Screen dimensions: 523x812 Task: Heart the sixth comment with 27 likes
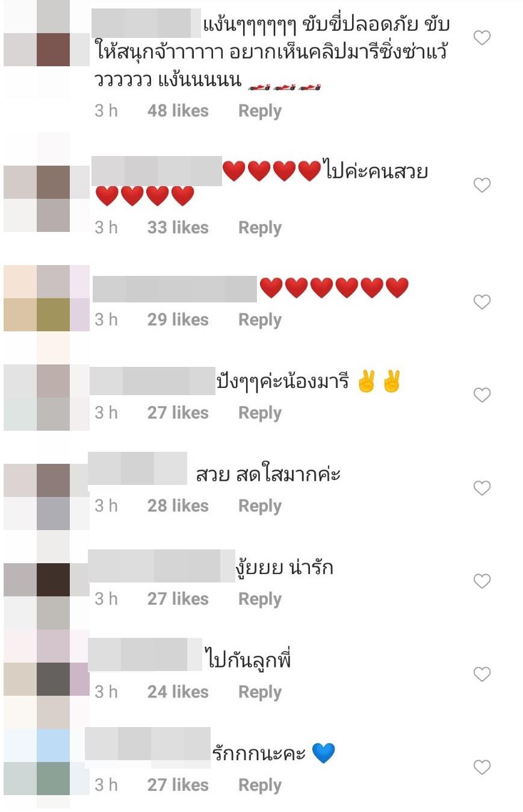click(x=481, y=581)
